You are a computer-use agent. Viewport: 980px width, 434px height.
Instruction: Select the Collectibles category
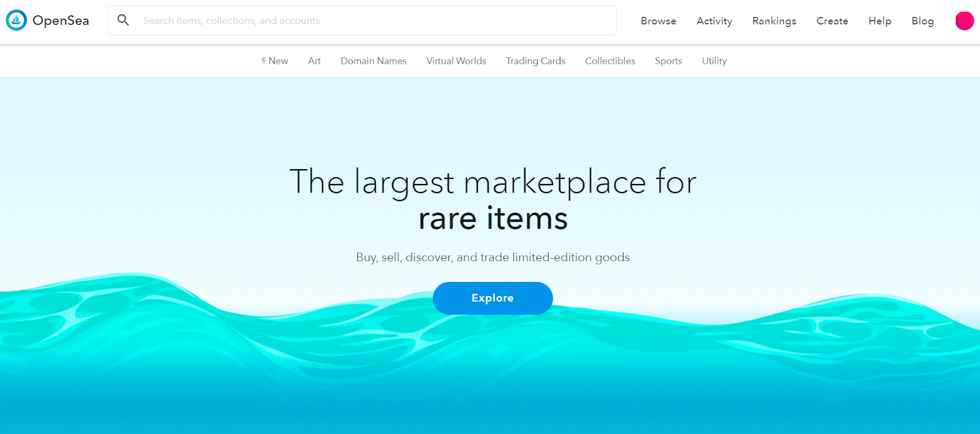610,61
